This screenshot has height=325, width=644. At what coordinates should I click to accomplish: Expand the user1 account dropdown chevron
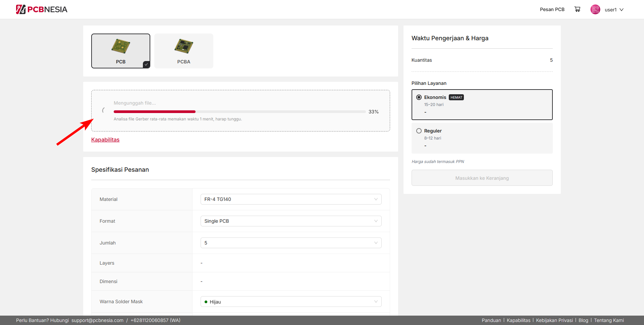[x=622, y=10]
